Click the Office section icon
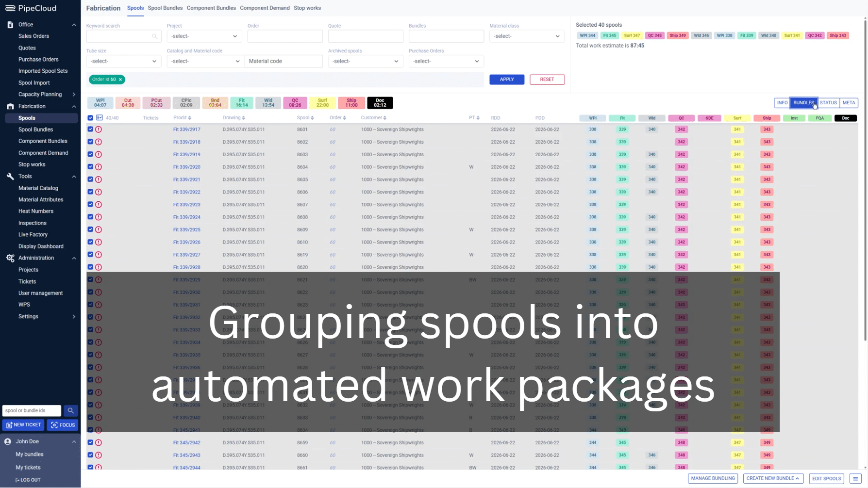The image size is (868, 488). point(10,24)
